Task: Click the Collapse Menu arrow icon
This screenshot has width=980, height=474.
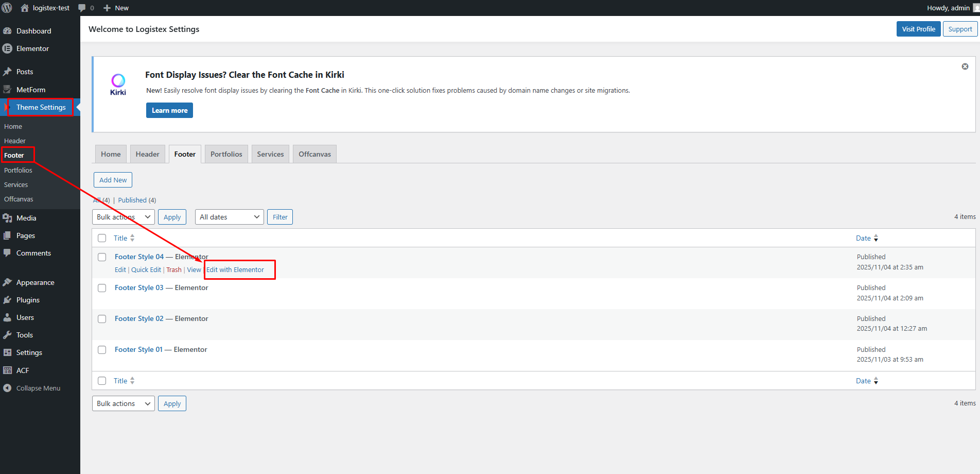Action: tap(7, 388)
